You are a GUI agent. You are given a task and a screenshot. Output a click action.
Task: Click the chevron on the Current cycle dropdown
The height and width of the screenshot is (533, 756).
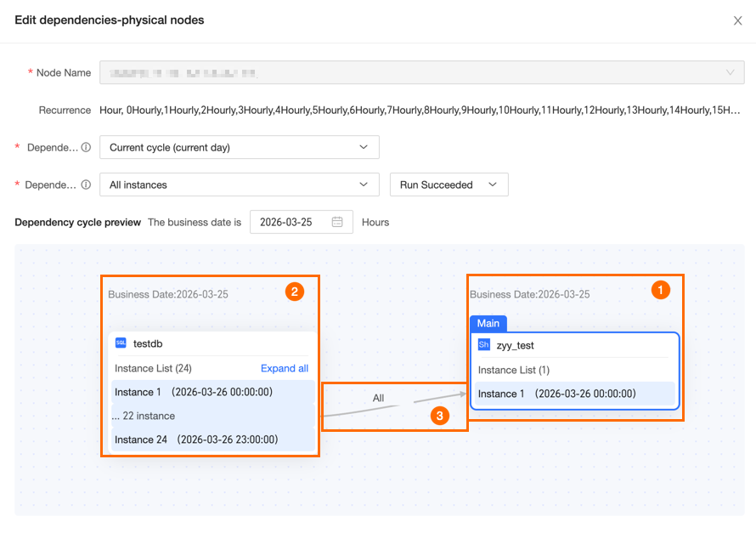(364, 147)
